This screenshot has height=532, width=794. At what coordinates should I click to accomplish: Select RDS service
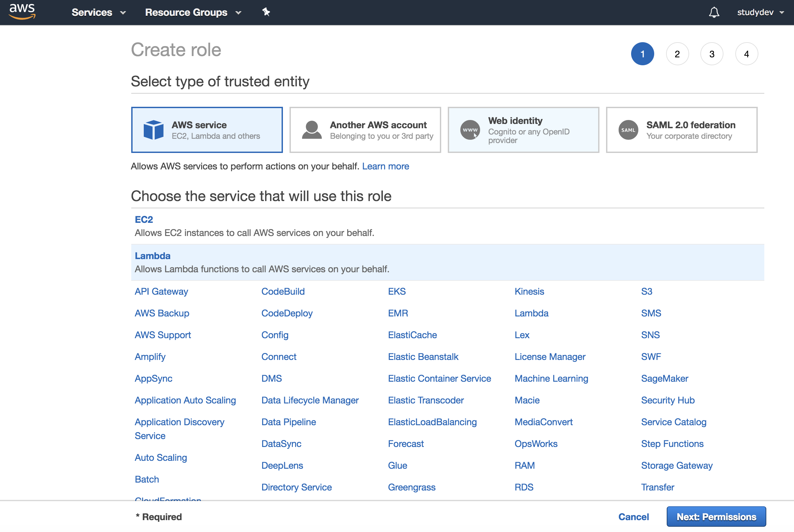(x=524, y=487)
